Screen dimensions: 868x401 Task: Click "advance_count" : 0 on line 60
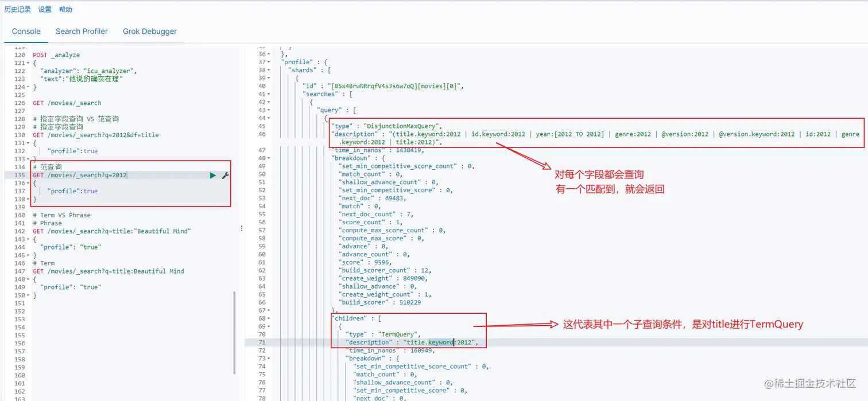click(374, 254)
